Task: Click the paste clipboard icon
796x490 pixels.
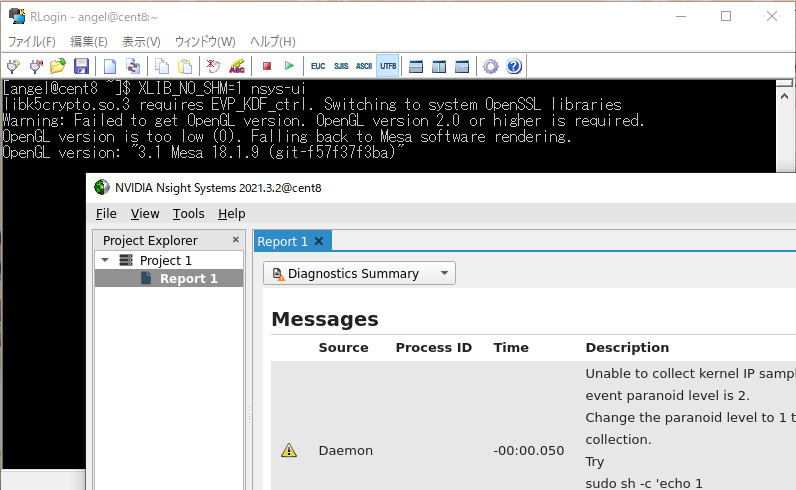Action: [x=185, y=66]
